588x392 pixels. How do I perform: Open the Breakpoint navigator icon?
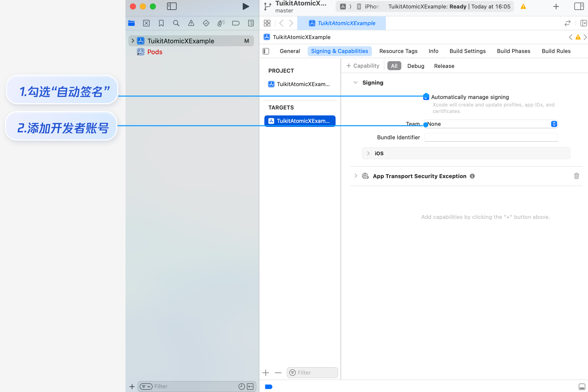(x=236, y=23)
